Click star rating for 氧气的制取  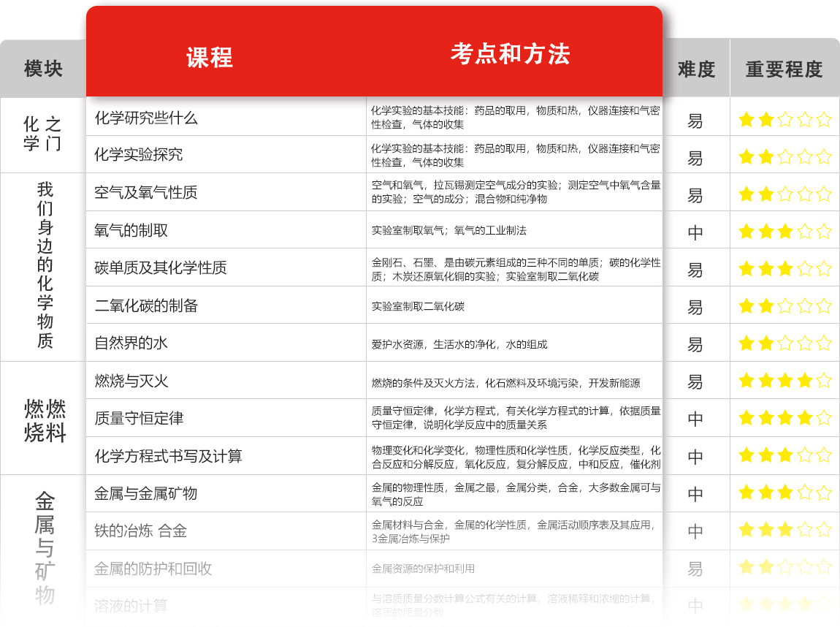coord(784,231)
